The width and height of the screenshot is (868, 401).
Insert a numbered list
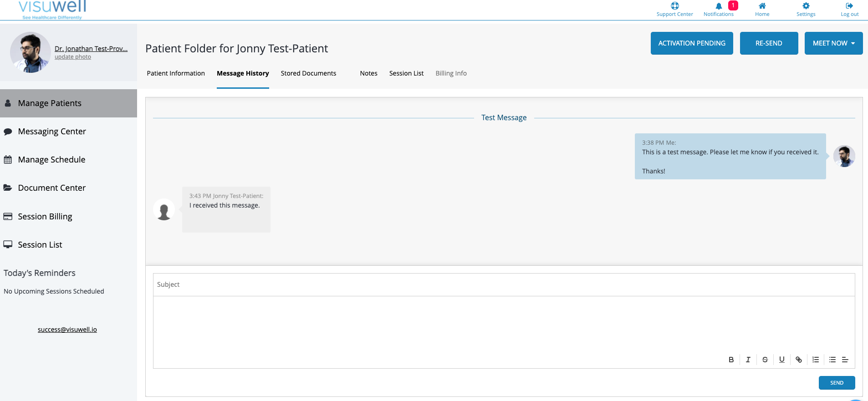[x=816, y=360]
